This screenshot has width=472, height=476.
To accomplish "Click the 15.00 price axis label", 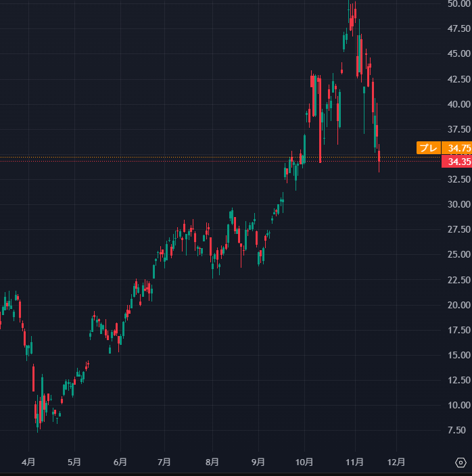I will [458, 355].
